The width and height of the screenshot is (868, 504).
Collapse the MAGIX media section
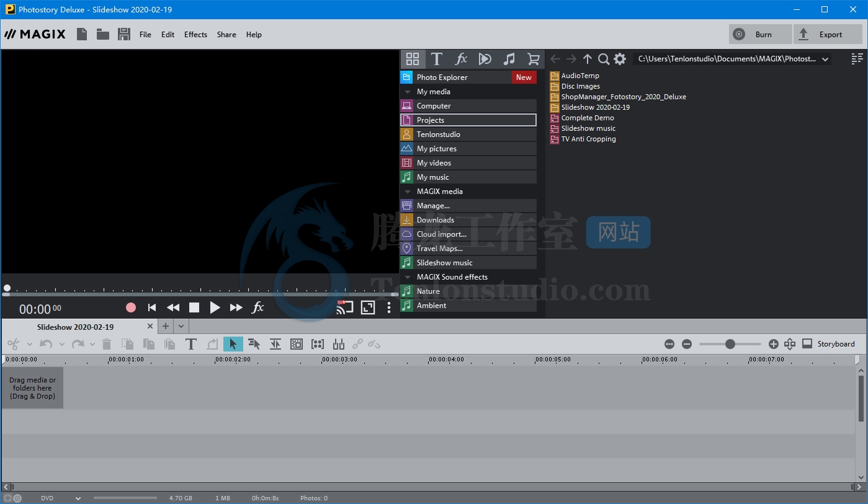(408, 192)
